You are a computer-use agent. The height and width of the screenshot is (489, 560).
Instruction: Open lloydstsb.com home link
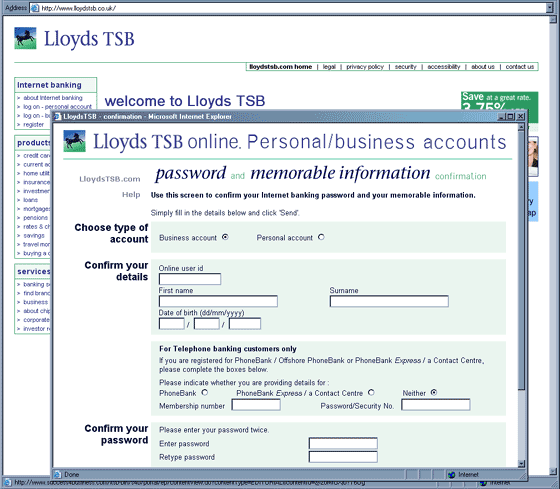[280, 67]
